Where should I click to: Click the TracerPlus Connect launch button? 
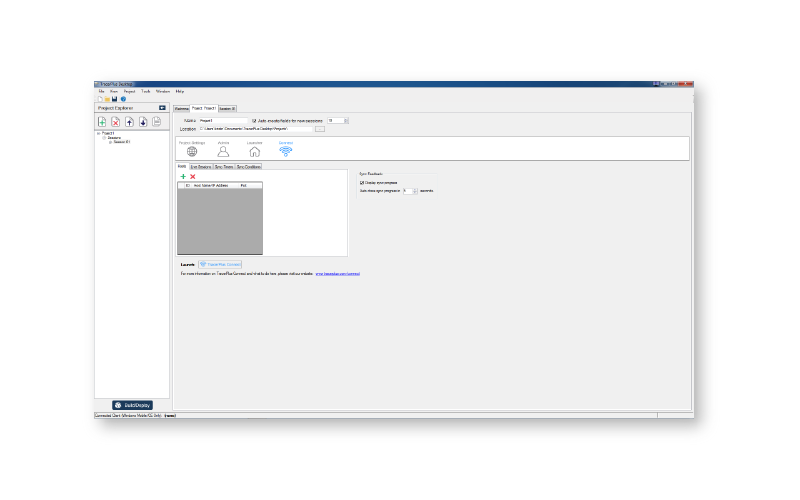tap(220, 264)
